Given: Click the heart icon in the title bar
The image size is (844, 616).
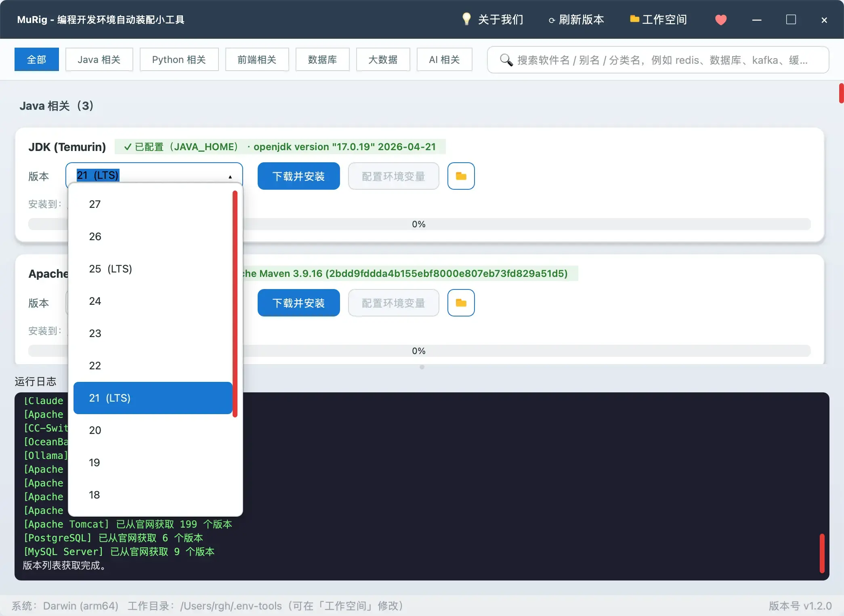Looking at the screenshot, I should coord(721,19).
